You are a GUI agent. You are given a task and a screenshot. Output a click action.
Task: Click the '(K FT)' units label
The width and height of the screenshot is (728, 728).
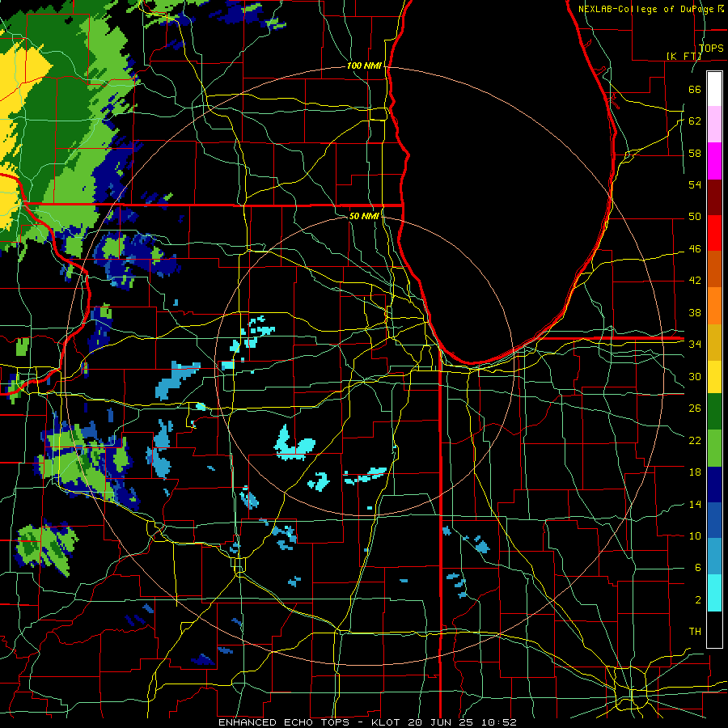tap(684, 56)
